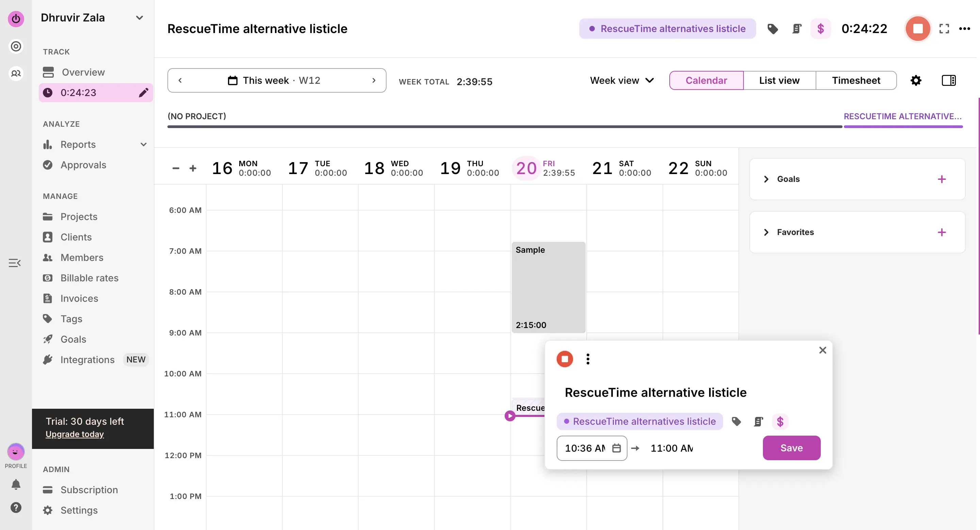Screen dimensions: 980x530
Task: Switch to the List view tab
Action: pyautogui.click(x=779, y=80)
